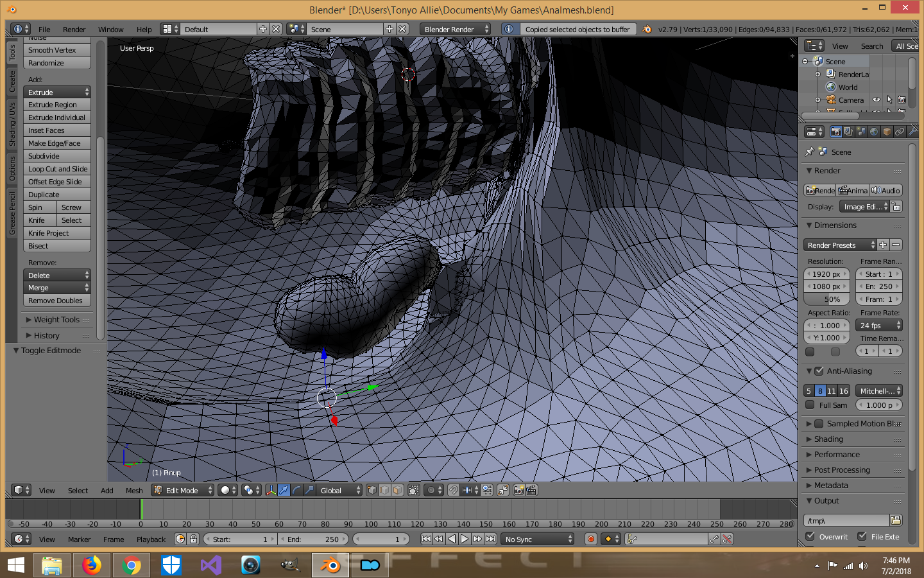Open the Scene properties tab
The width and height of the screenshot is (924, 578).
click(861, 131)
